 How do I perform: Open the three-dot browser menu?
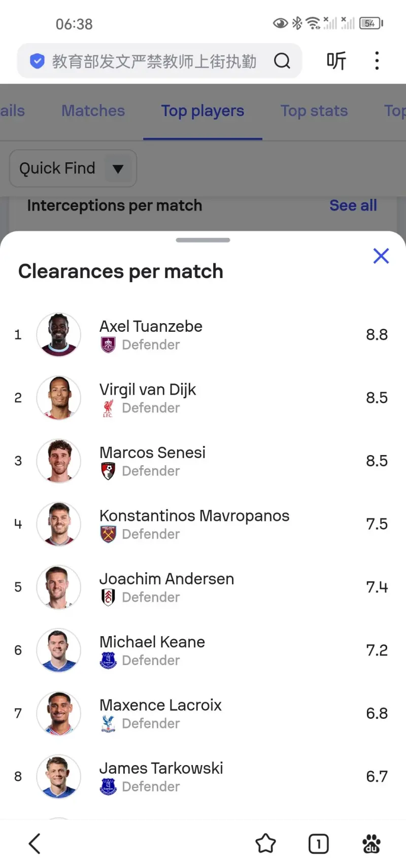(377, 61)
